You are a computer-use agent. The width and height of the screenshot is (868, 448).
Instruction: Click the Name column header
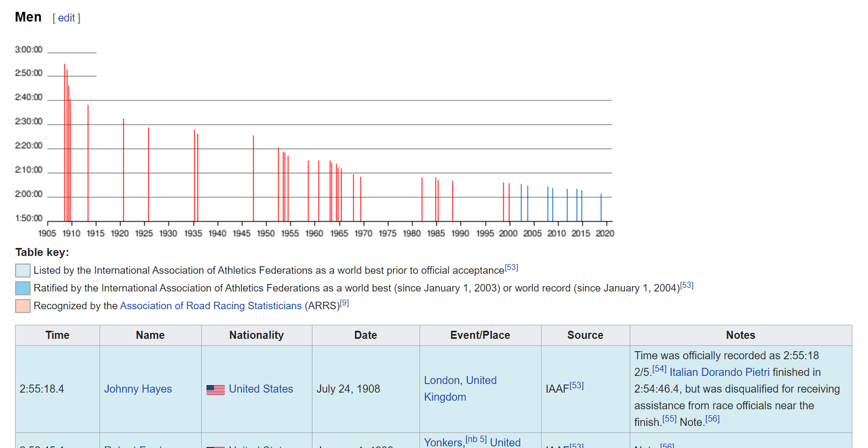click(x=151, y=335)
